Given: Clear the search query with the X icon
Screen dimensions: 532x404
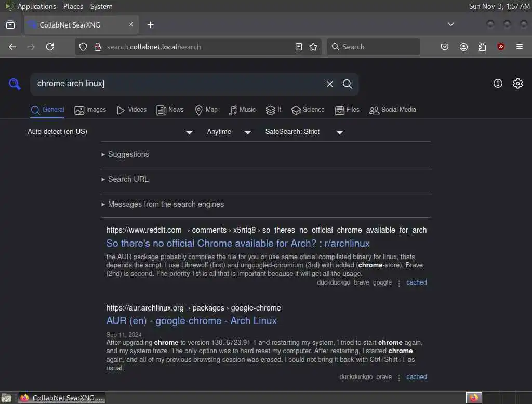Looking at the screenshot, I should [x=329, y=84].
